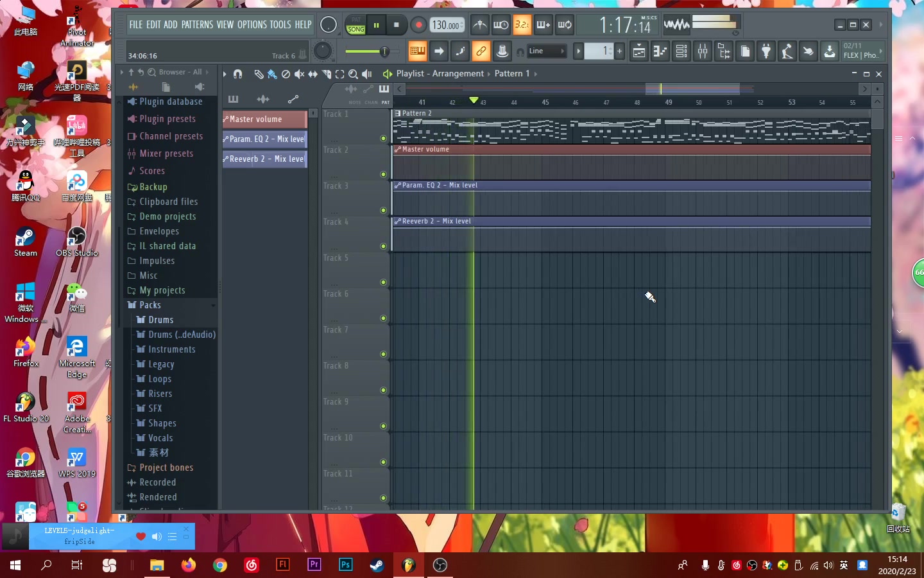Pause playback with the pause button
This screenshot has height=578, width=924.
pyautogui.click(x=377, y=25)
